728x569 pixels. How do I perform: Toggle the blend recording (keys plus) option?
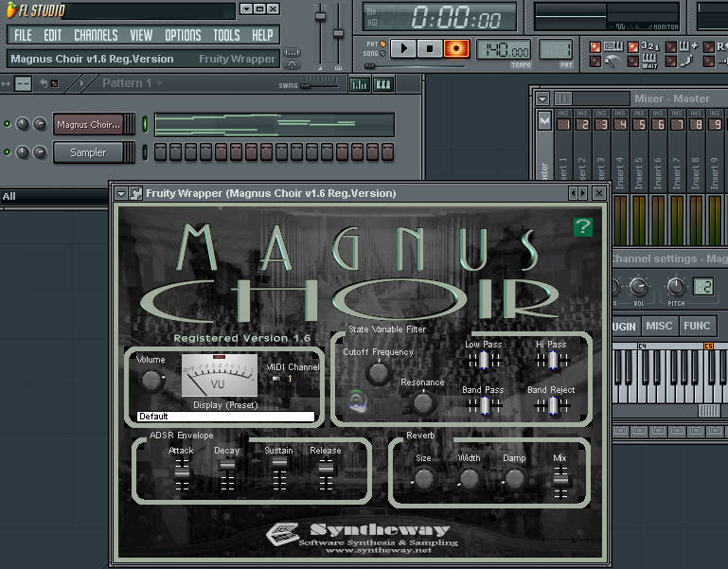(671, 47)
